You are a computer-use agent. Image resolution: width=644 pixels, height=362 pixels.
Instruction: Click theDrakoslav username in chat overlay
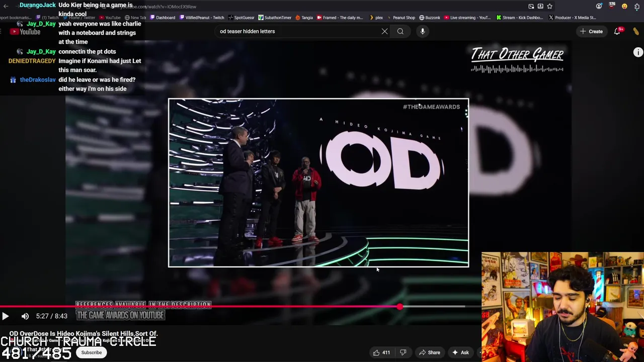38,79
